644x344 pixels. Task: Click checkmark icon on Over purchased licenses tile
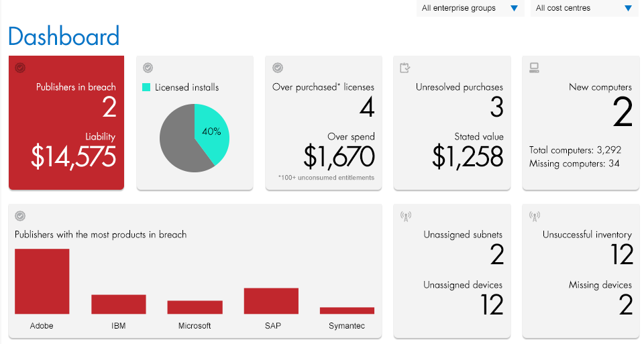(x=277, y=68)
